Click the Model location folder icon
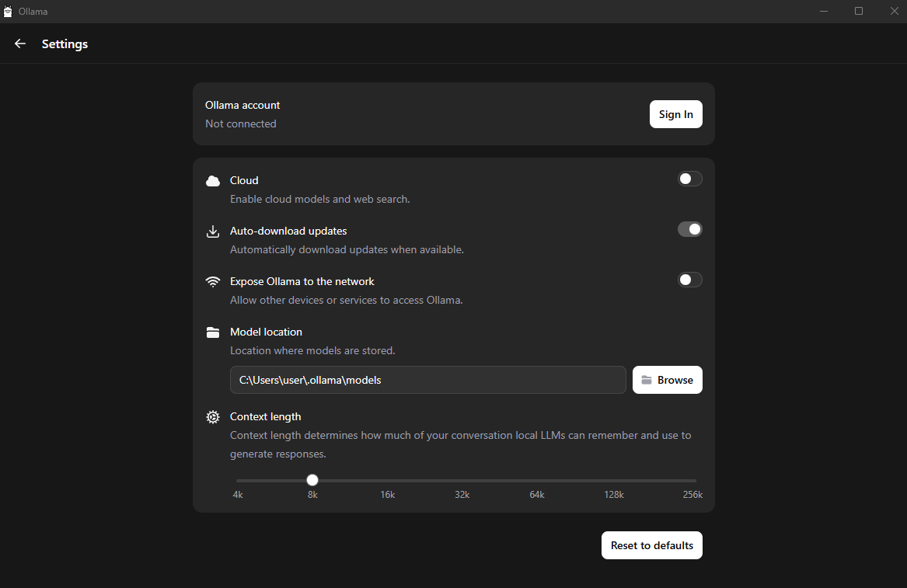This screenshot has width=907, height=588. coord(213,332)
